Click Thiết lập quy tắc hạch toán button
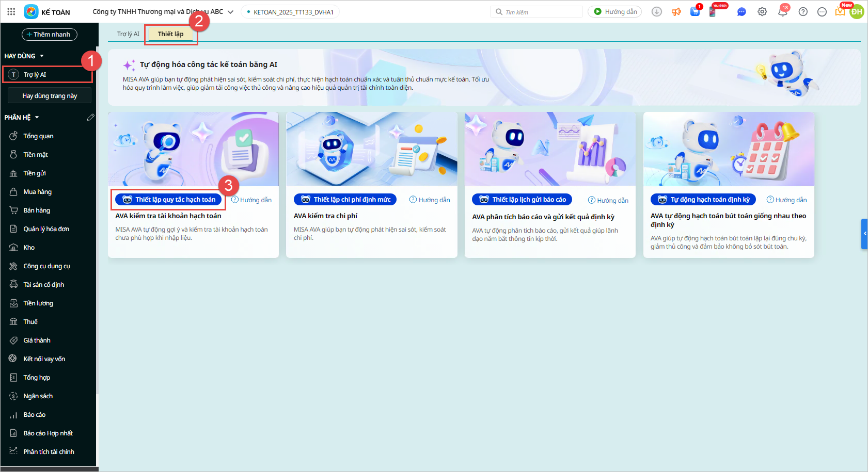The width and height of the screenshot is (868, 472). coord(169,200)
